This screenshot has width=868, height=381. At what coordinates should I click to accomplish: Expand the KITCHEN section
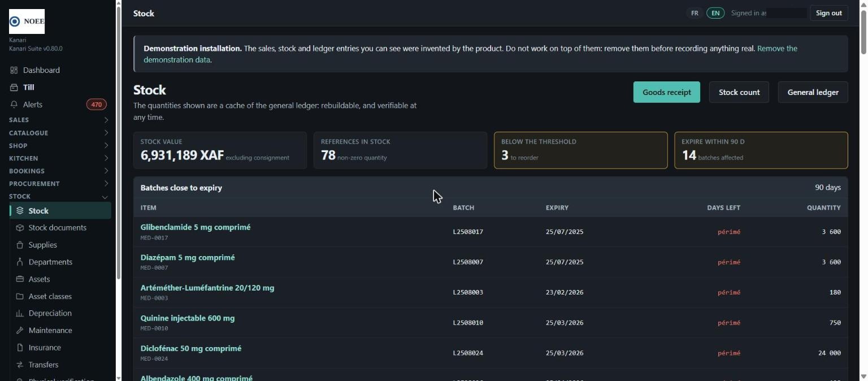59,158
